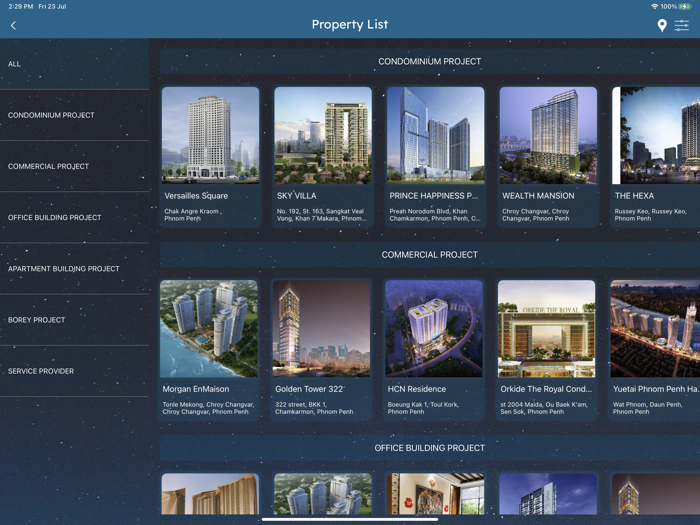This screenshot has width=700, height=525.
Task: Select Commercial Project in sidebar
Action: 75,166
